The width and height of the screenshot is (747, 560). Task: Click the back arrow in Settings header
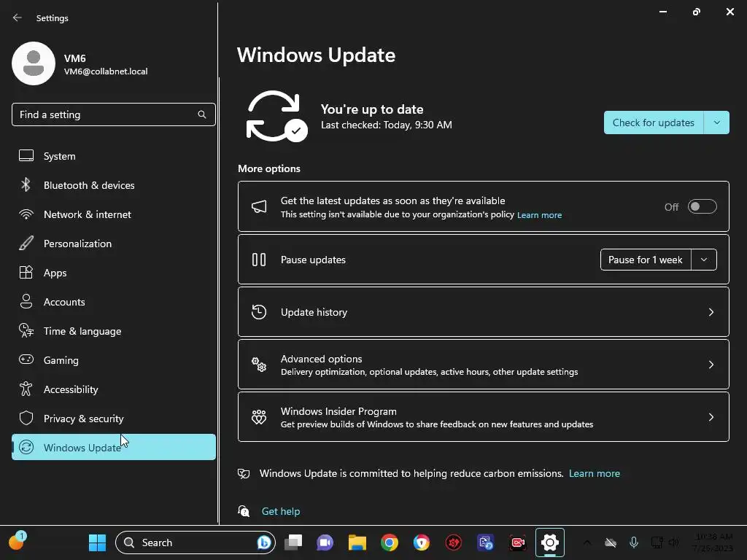(x=18, y=17)
